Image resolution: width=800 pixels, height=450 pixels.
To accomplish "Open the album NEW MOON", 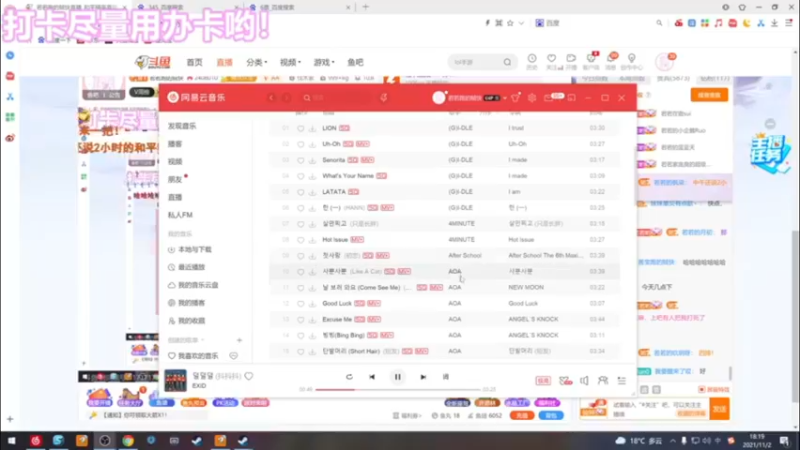I will [526, 287].
